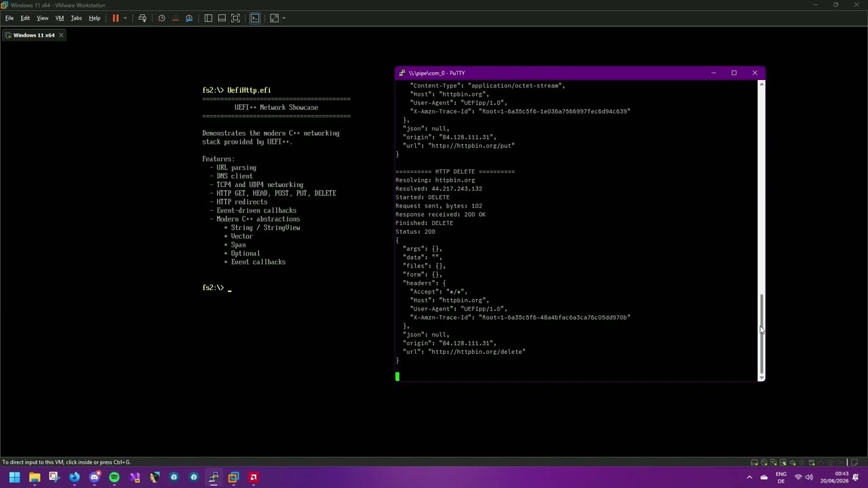Click the network adapter status icon
Viewport: 868px width, 488px height.
pyautogui.click(x=774, y=462)
